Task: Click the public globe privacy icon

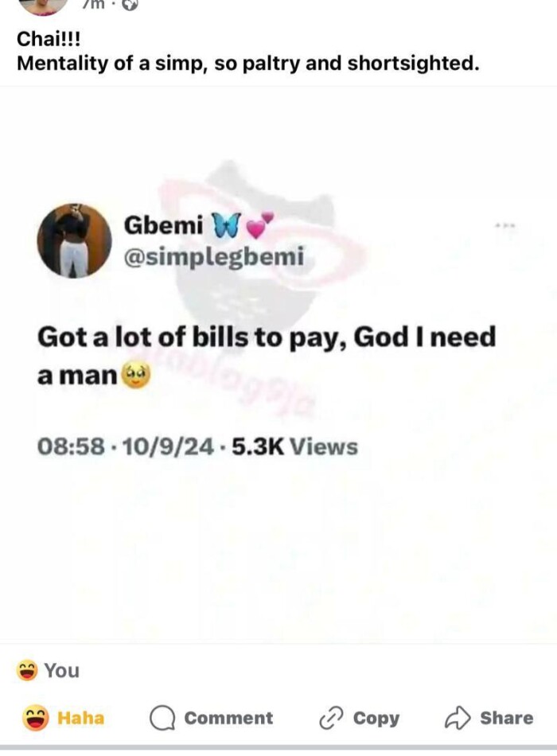Action: tap(131, 4)
